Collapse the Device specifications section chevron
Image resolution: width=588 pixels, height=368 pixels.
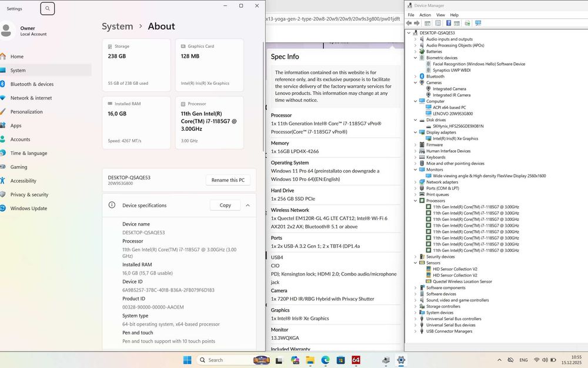point(248,205)
